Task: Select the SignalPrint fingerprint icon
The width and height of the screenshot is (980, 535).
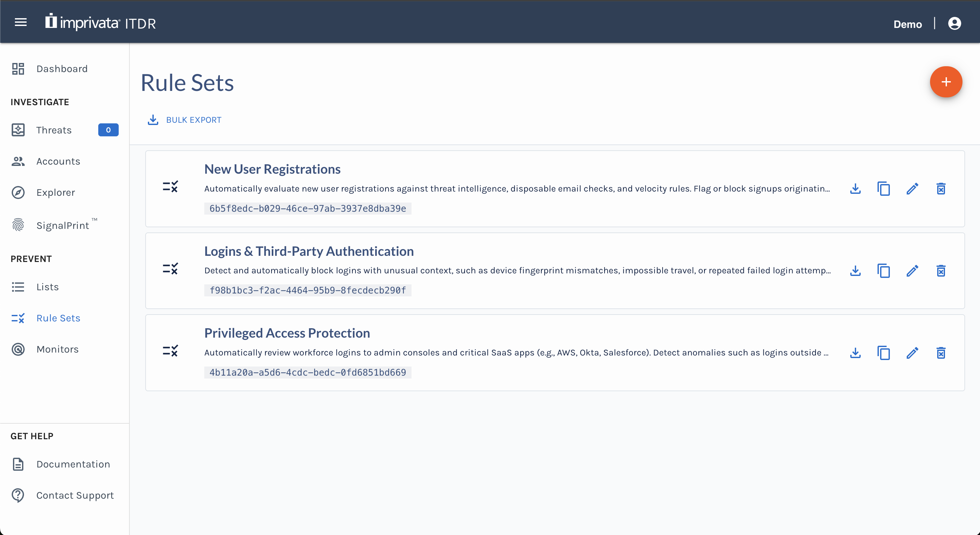Action: (18, 225)
